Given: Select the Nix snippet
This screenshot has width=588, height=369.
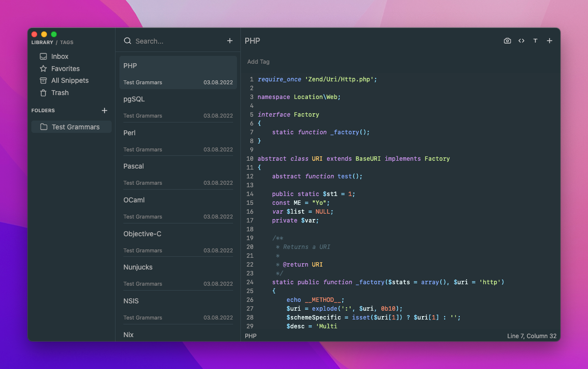Looking at the screenshot, I should pyautogui.click(x=178, y=333).
